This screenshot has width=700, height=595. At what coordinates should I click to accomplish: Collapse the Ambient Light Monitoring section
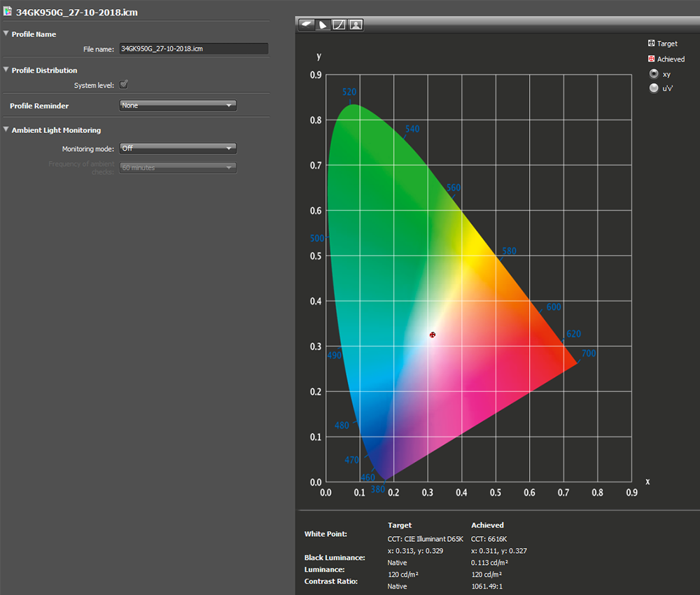coord(6,130)
